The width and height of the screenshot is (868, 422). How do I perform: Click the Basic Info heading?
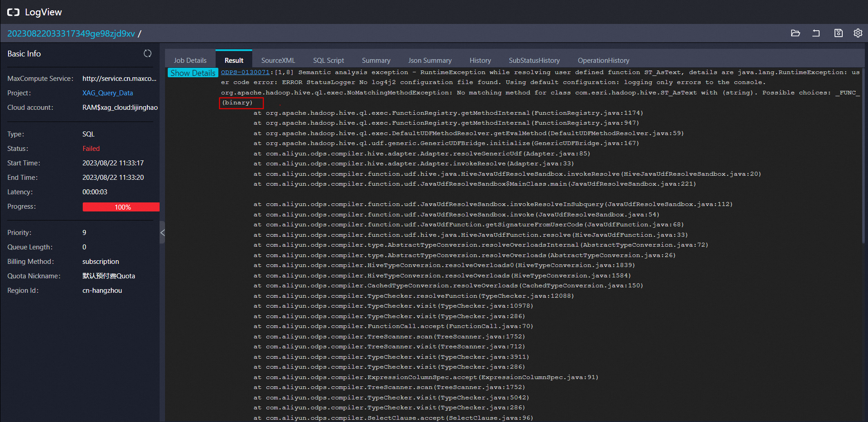pos(24,53)
